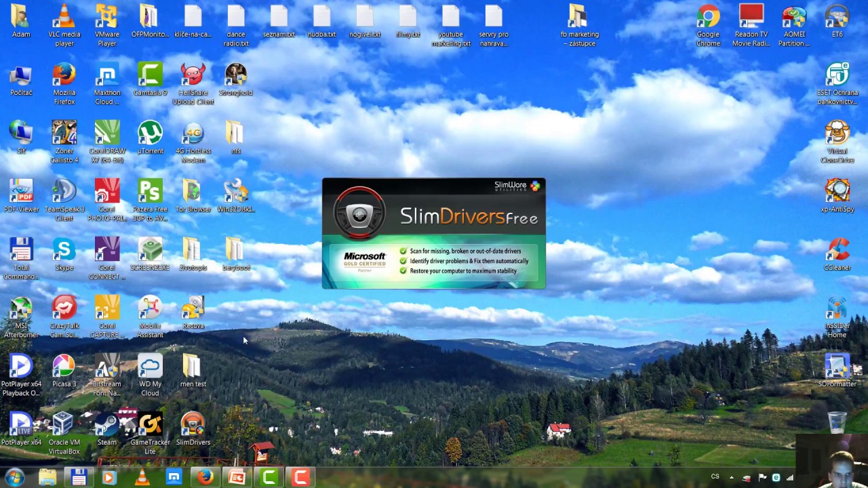This screenshot has height=488, width=868.
Task: Select the youtube marketing.txt file
Action: pyautogui.click(x=451, y=26)
